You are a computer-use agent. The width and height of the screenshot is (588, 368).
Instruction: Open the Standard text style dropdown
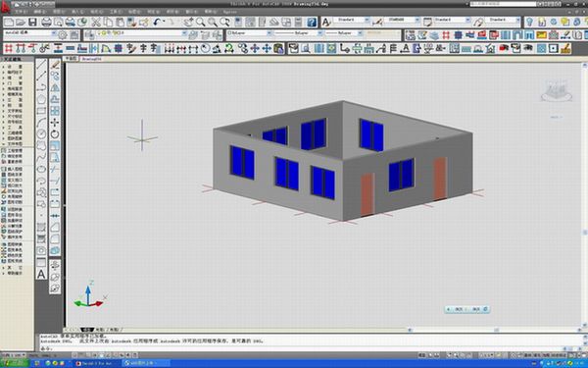point(367,20)
